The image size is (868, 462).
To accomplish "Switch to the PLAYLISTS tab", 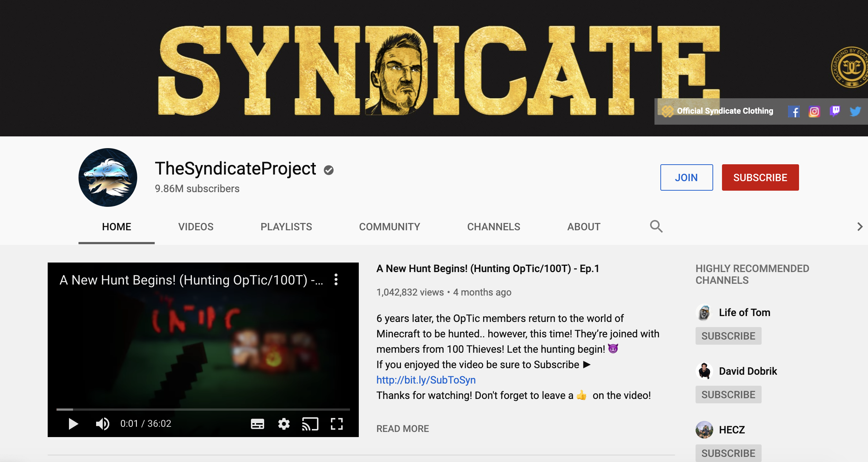I will [x=286, y=227].
